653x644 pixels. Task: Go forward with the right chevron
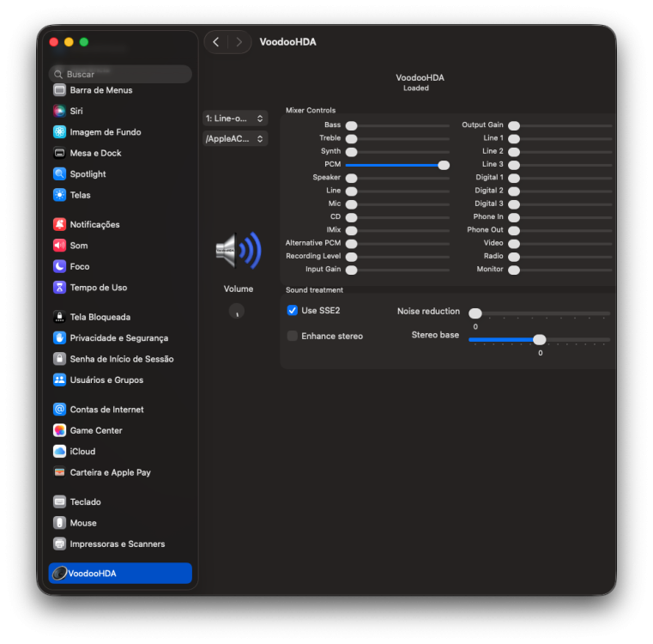coord(239,42)
